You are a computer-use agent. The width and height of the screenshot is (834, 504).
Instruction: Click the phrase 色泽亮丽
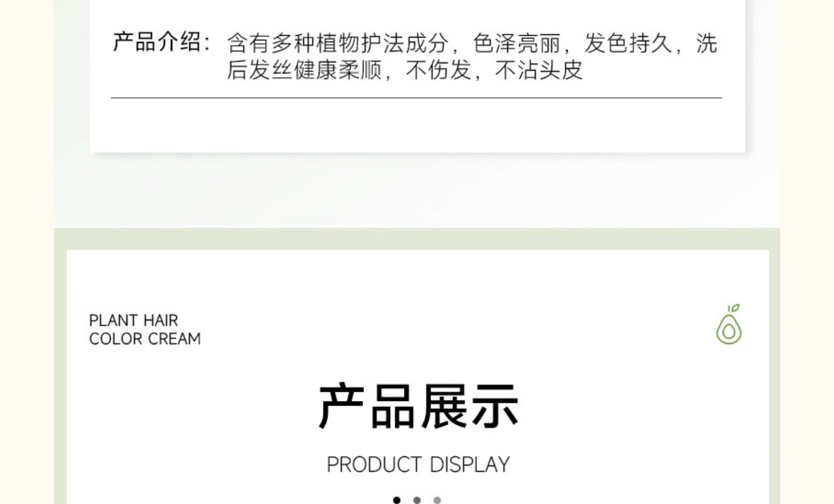517,43
